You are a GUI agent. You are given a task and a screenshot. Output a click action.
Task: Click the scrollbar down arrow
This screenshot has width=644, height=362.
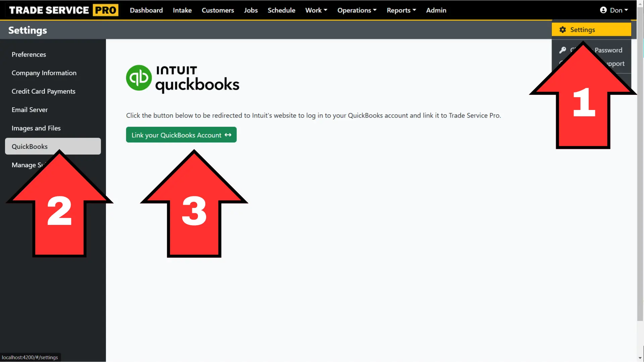[x=640, y=358]
